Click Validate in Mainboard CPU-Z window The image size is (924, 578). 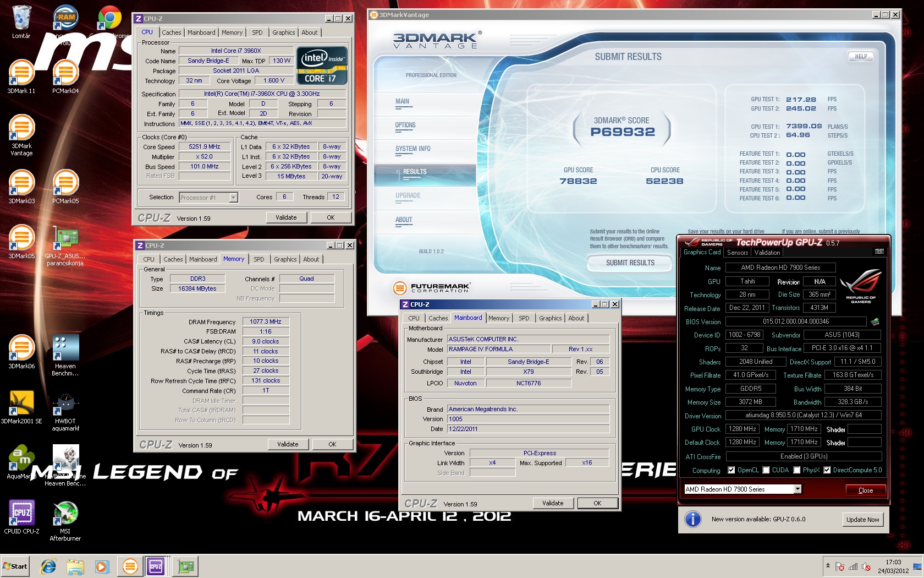click(553, 503)
